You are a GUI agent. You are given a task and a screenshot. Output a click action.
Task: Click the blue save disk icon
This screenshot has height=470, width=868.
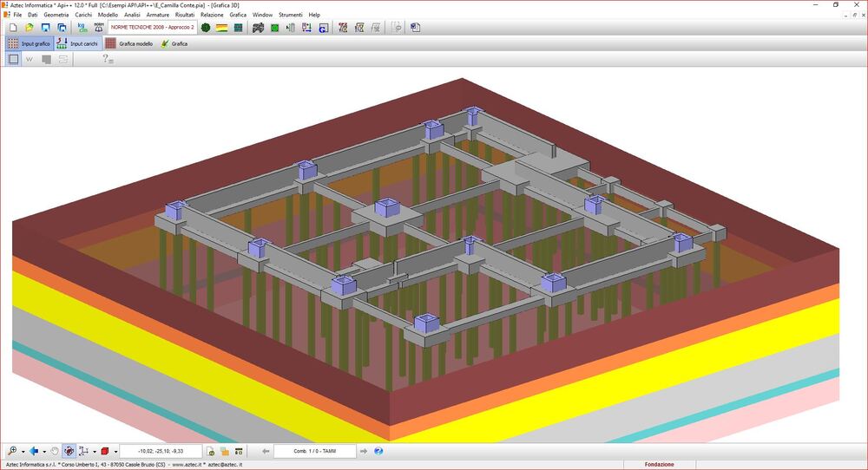pos(45,27)
